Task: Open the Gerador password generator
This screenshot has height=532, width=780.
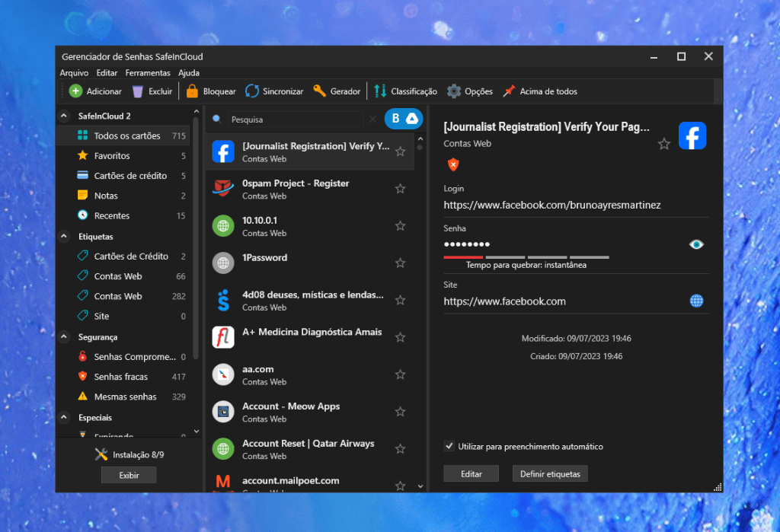Action: (x=337, y=91)
